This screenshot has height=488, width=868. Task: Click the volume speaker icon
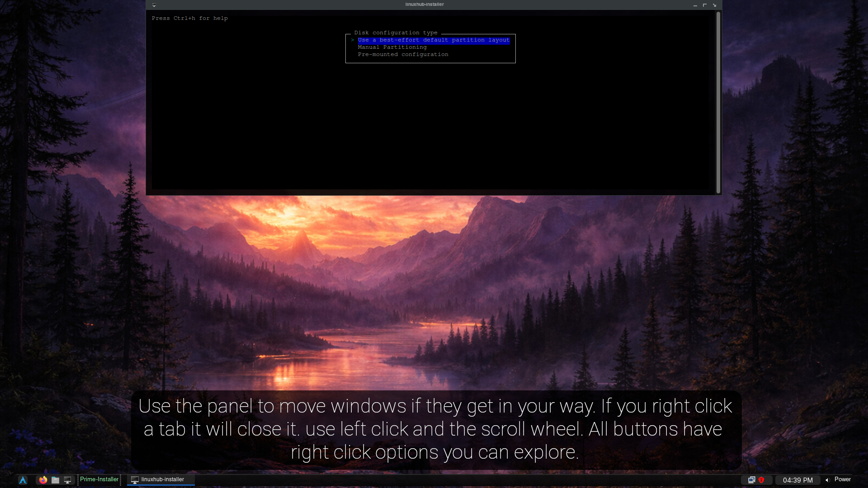coord(827,480)
